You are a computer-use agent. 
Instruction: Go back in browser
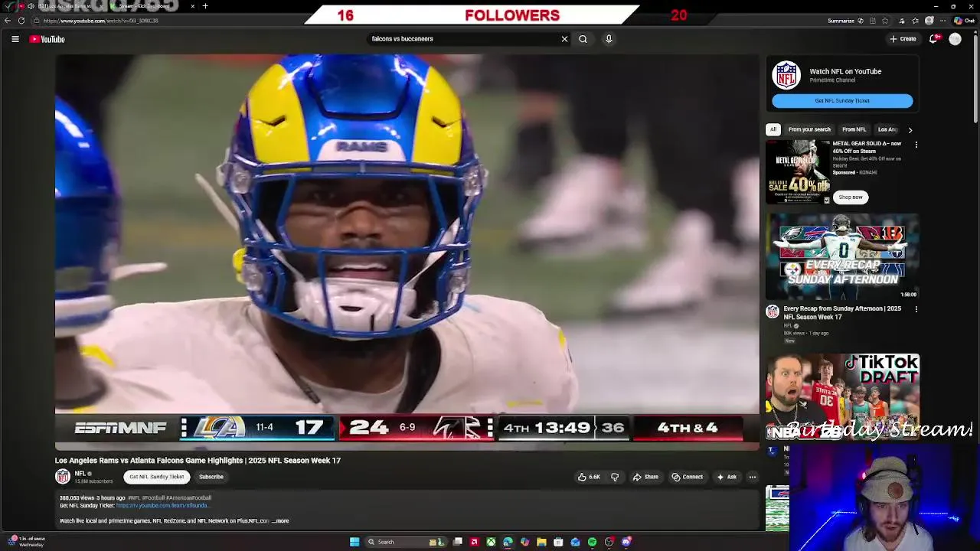click(x=6, y=21)
